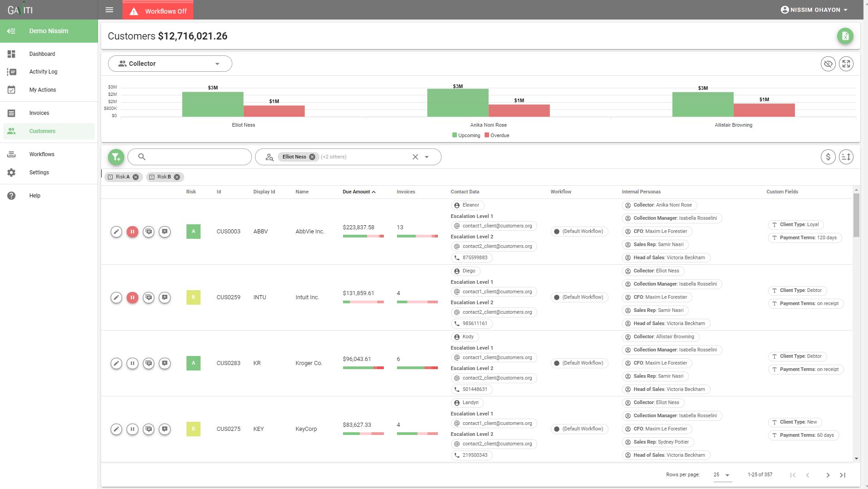
Task: Open Help in the sidebar
Action: pyautogui.click(x=49, y=196)
